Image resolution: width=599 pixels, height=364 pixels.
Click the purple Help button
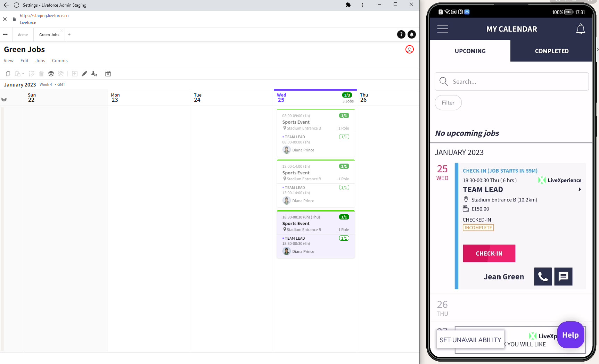pyautogui.click(x=571, y=335)
